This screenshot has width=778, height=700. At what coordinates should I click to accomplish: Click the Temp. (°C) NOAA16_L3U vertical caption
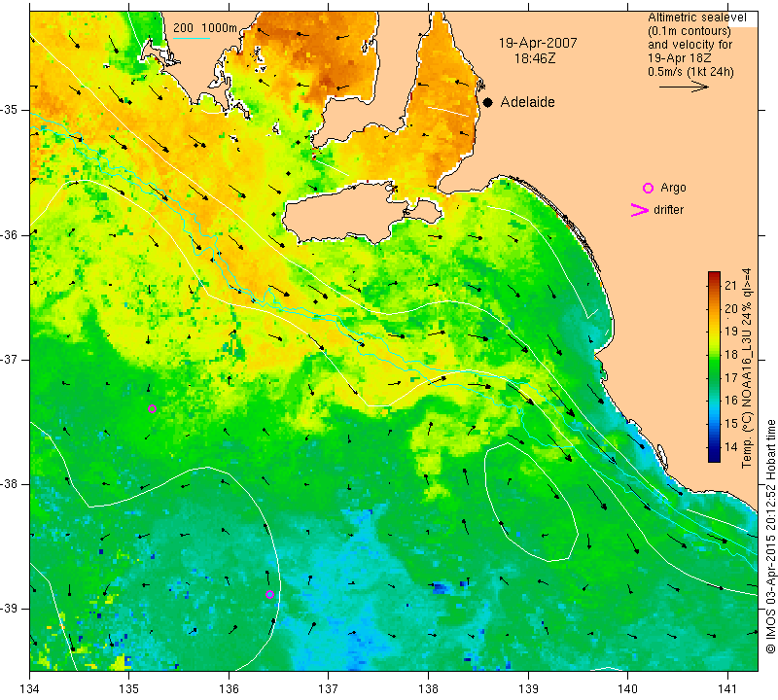pos(747,368)
